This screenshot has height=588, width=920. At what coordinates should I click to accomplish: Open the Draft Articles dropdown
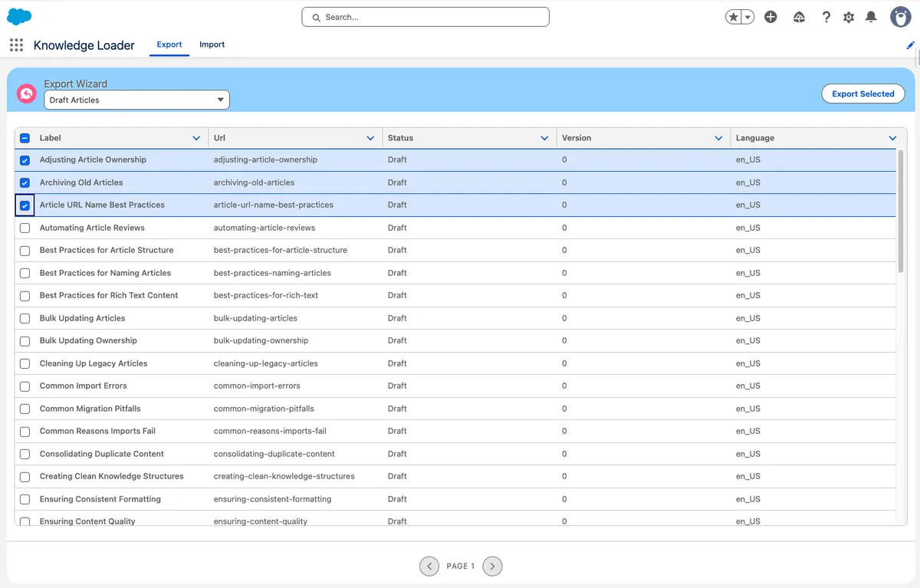point(136,100)
